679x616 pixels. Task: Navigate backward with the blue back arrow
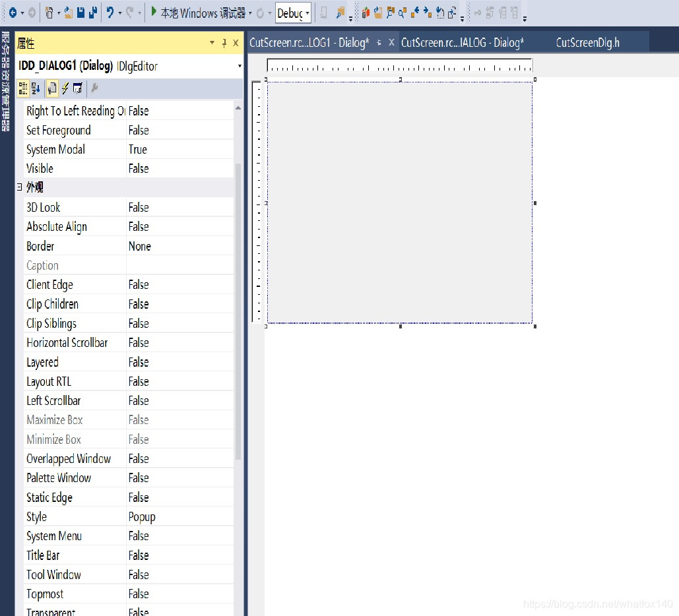[13, 13]
